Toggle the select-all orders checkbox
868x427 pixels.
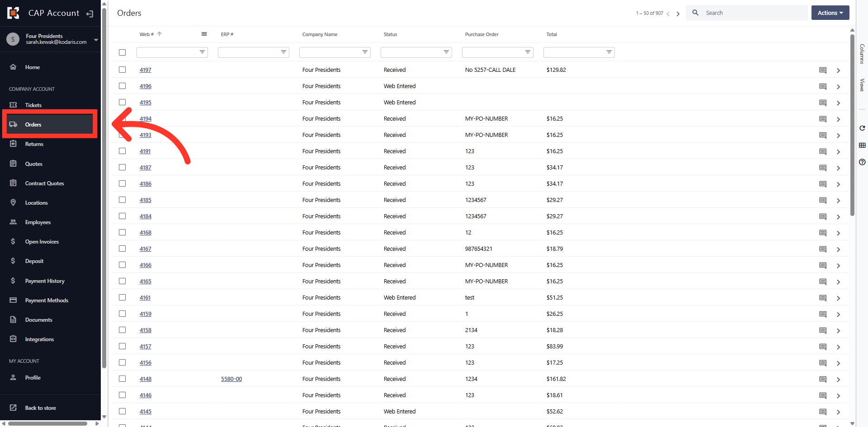coord(122,52)
